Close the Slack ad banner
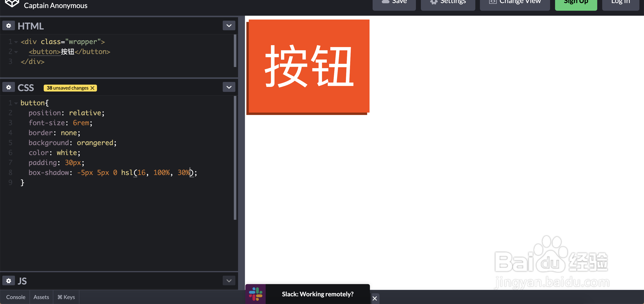Image resolution: width=644 pixels, height=304 pixels. pos(375,298)
